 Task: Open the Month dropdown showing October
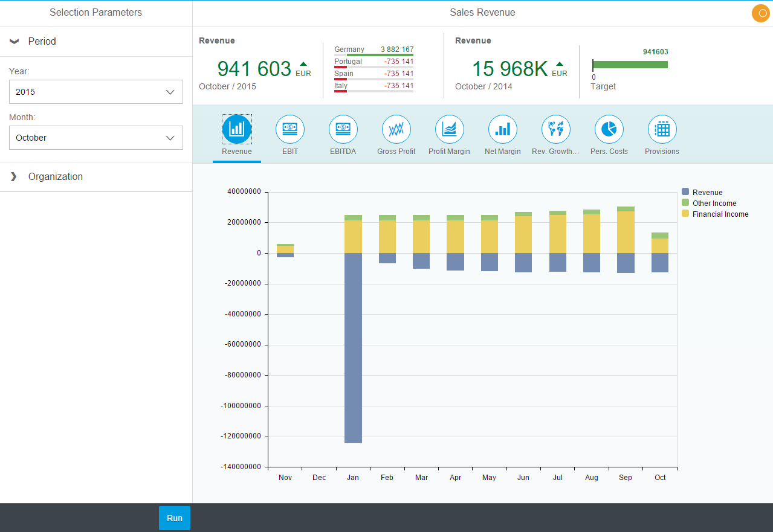pyautogui.click(x=95, y=138)
